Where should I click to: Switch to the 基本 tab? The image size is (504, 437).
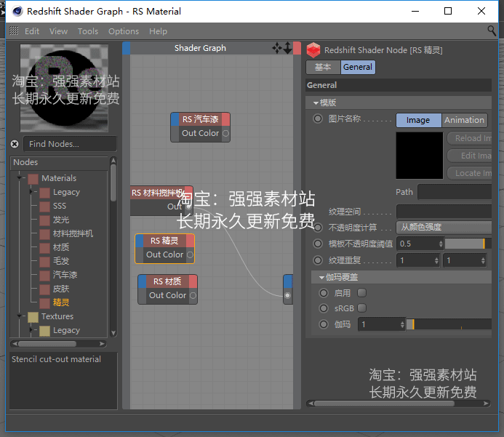tap(323, 67)
